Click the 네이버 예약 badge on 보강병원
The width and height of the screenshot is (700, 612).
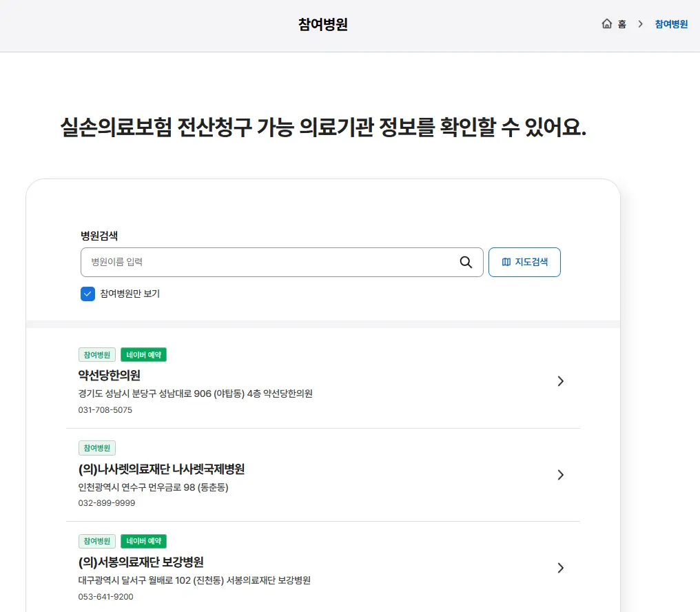tap(145, 541)
